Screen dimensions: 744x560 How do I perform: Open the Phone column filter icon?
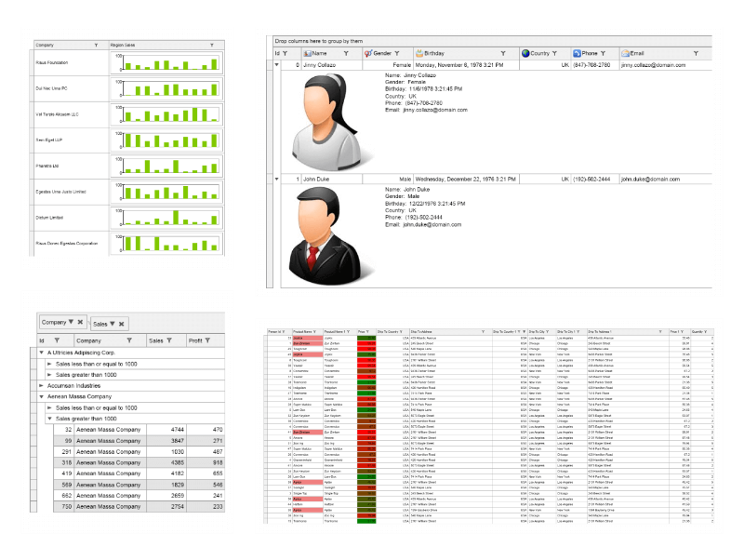point(603,54)
